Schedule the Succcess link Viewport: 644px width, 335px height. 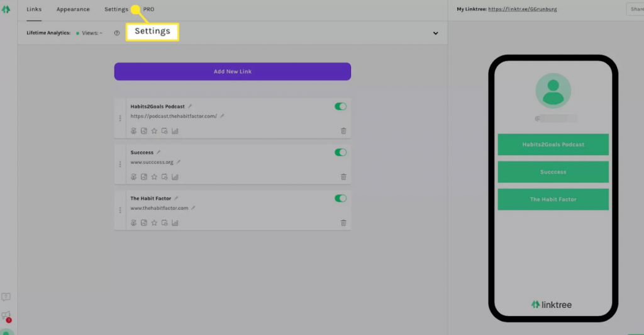164,177
